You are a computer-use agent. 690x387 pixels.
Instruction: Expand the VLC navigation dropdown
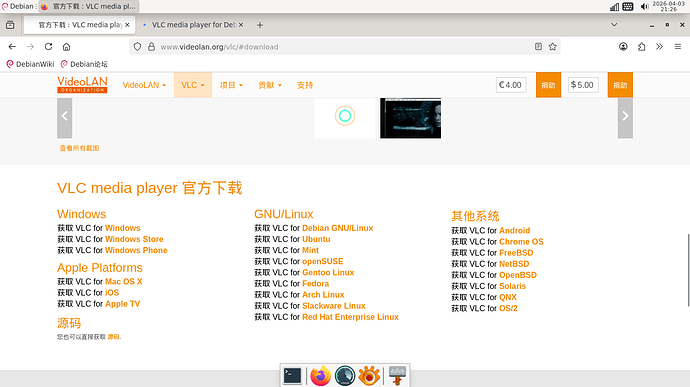193,85
